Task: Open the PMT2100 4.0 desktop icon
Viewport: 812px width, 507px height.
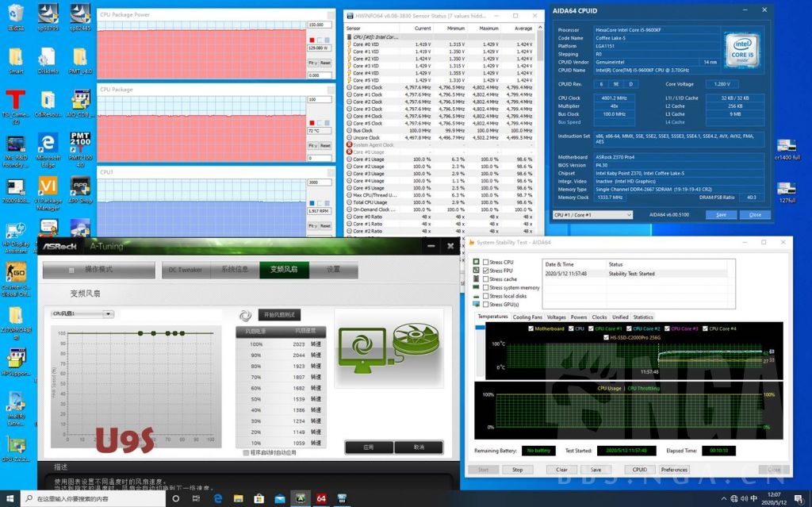Action: [x=80, y=149]
